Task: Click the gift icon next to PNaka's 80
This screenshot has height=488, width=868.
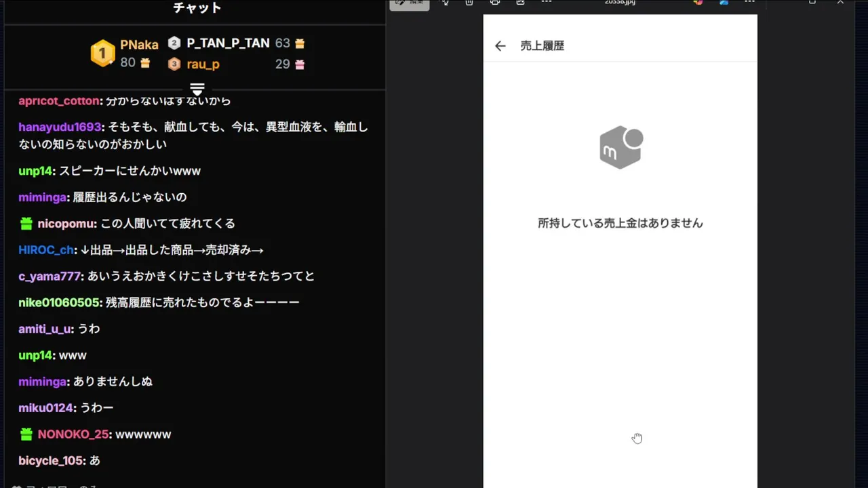Action: click(x=145, y=63)
